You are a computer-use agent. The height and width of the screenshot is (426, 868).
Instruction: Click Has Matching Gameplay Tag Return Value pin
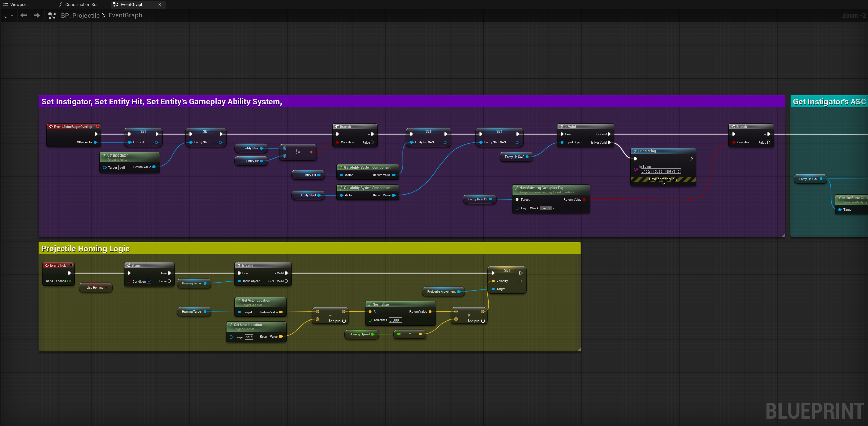(584, 200)
